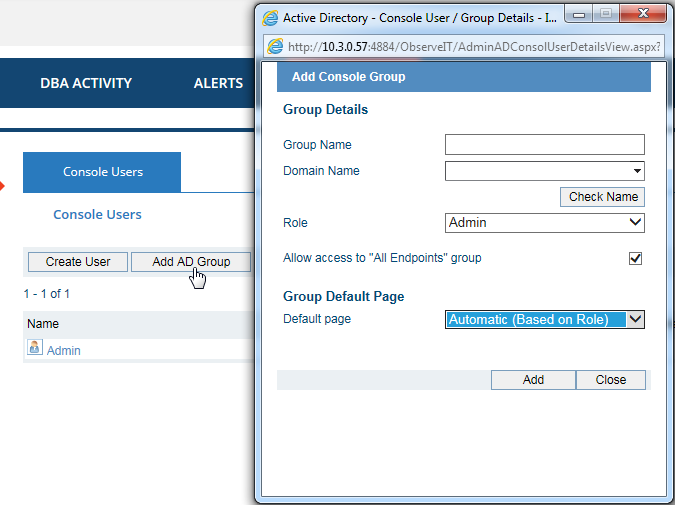Viewport: 676px width, 505px height.
Task: Click the Add button in dialog
Action: 533,380
